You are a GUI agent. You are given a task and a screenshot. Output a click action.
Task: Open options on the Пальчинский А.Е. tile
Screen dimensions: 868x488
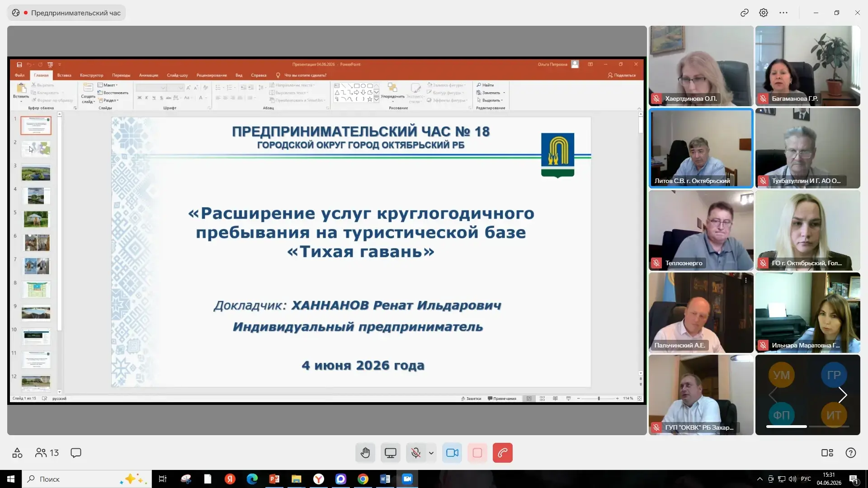[x=746, y=280]
